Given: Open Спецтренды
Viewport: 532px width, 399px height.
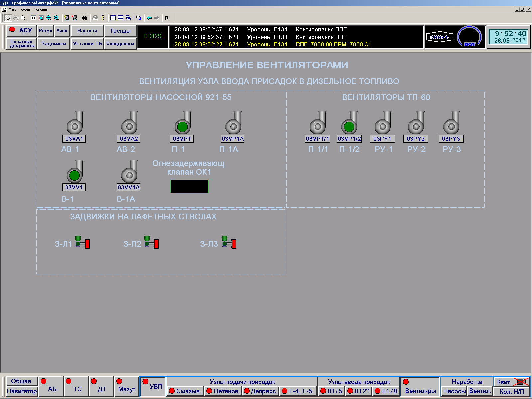Looking at the screenshot, I should pos(120,44).
